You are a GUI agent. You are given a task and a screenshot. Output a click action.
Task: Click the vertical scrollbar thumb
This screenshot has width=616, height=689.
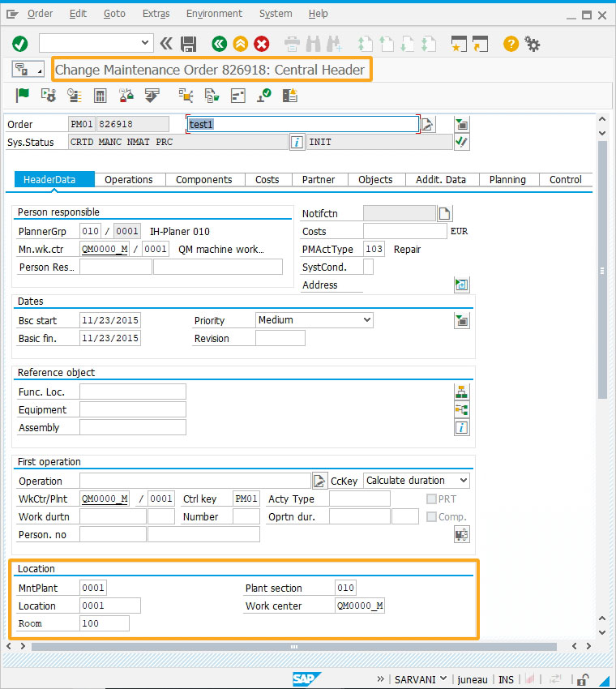pos(602,270)
